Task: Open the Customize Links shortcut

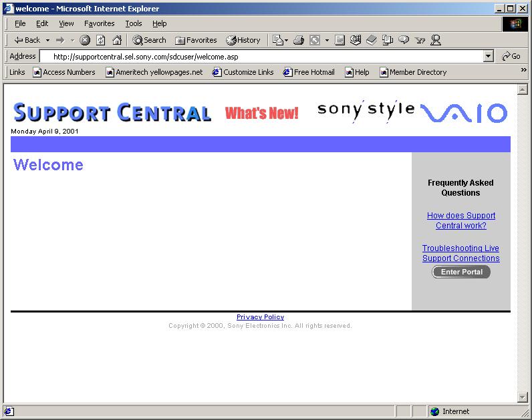Action: click(x=243, y=72)
